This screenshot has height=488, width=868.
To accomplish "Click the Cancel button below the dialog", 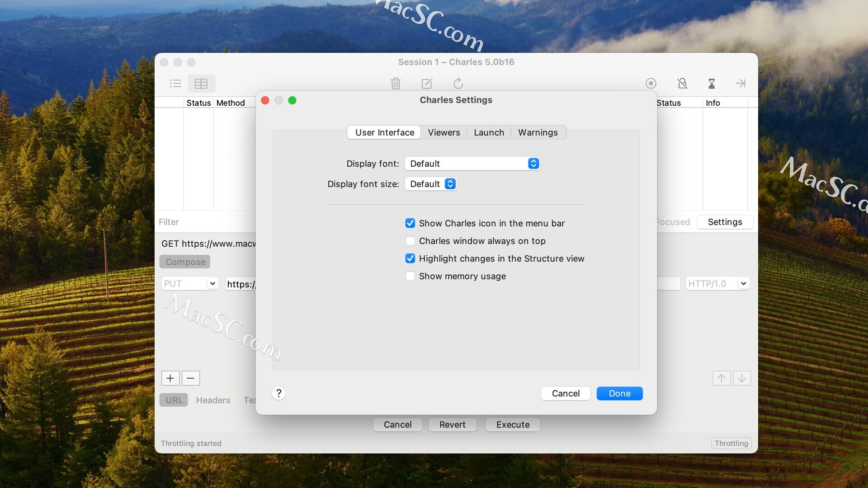I will 397,425.
